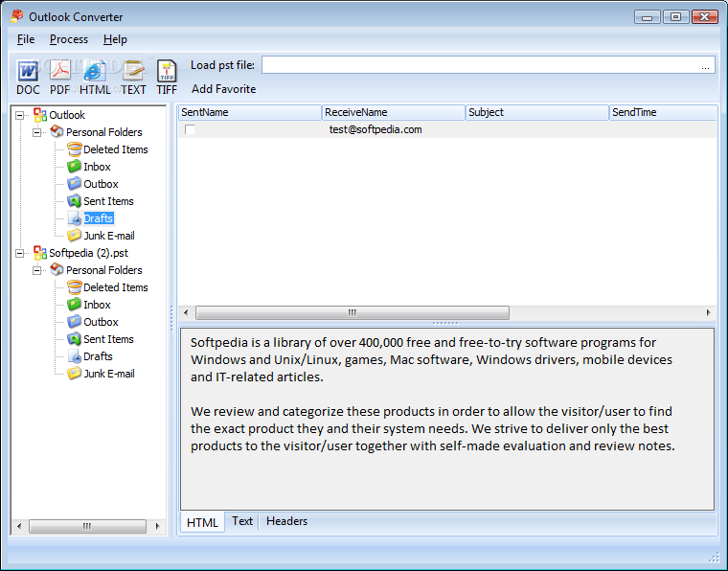The image size is (728, 571).
Task: Switch to the HTML preview tab
Action: [202, 522]
